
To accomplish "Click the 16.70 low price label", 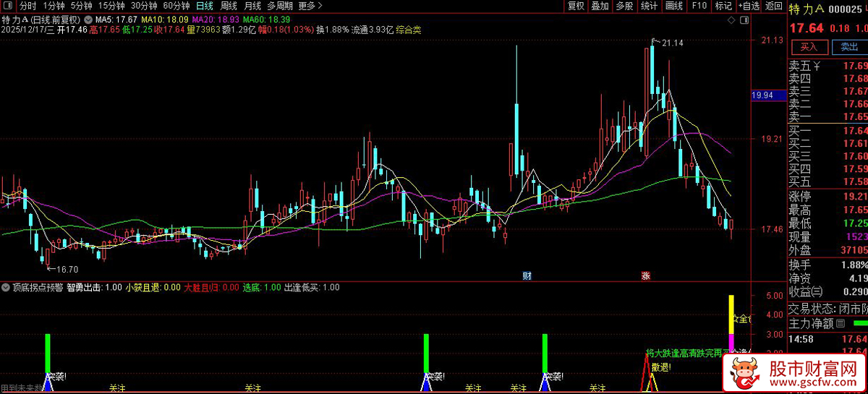I will coord(66,269).
